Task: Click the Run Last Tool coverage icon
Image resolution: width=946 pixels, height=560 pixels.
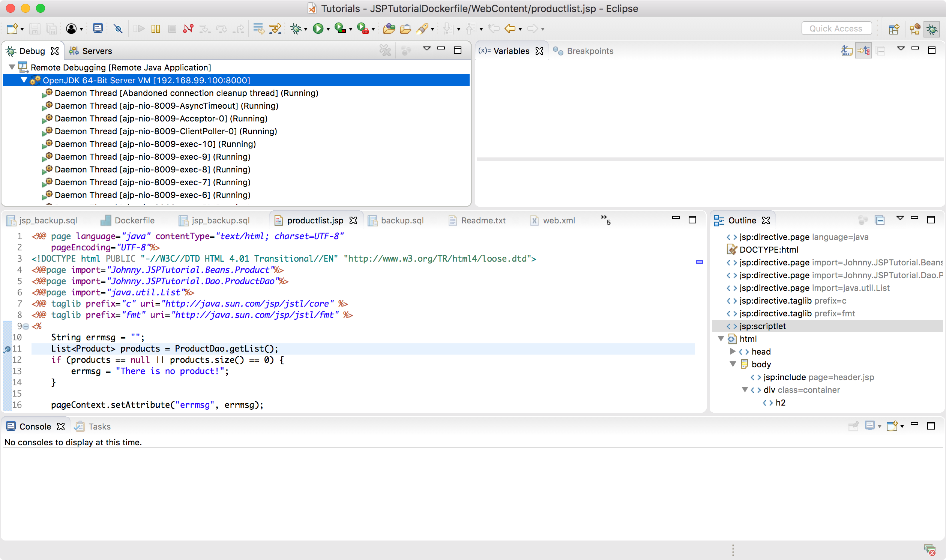Action: [340, 29]
